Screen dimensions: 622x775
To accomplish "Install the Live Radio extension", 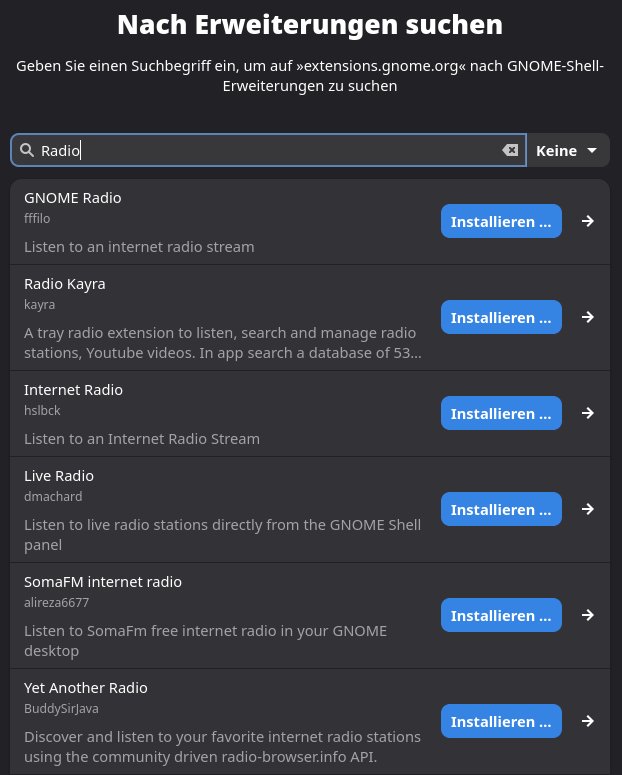I will pos(501,509).
